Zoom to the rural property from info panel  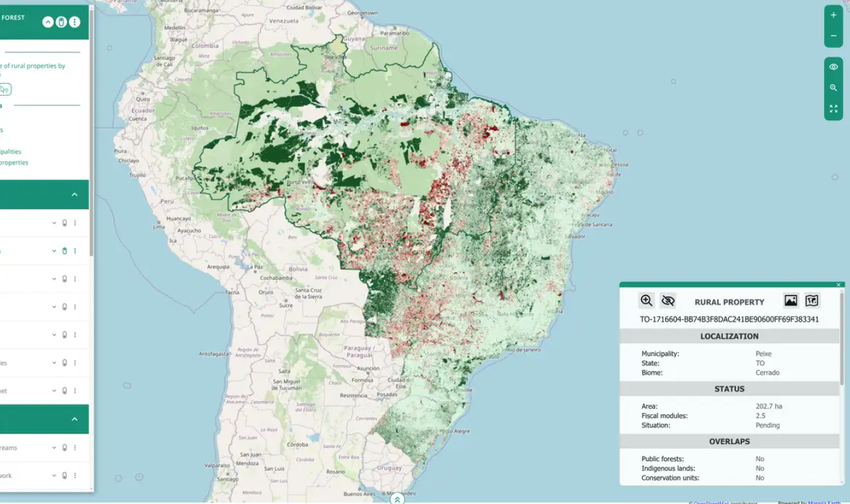pyautogui.click(x=646, y=300)
